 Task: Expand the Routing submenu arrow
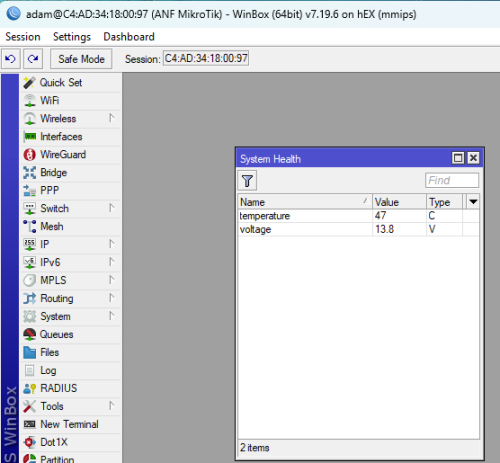tap(112, 298)
